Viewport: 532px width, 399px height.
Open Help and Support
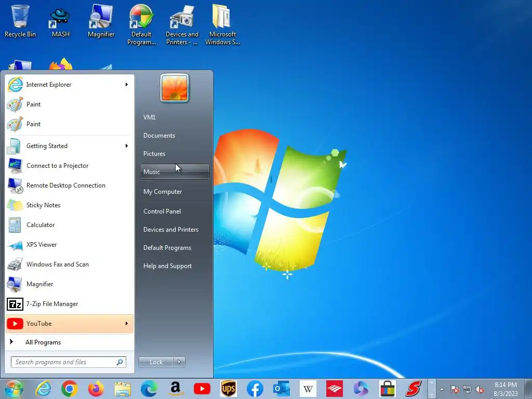tap(175, 266)
